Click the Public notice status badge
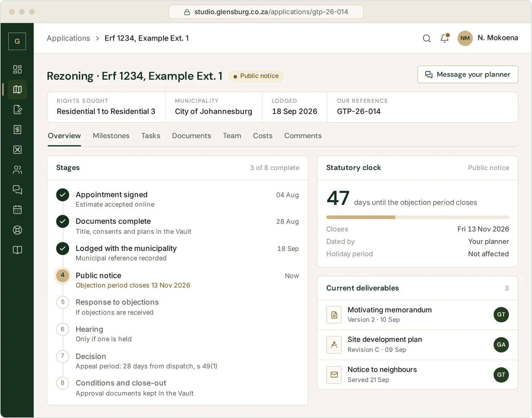 [x=256, y=76]
